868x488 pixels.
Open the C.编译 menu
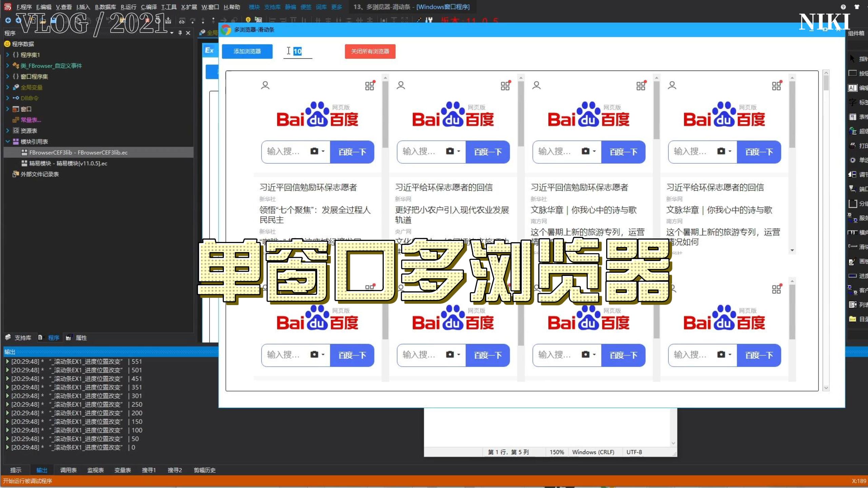point(149,7)
